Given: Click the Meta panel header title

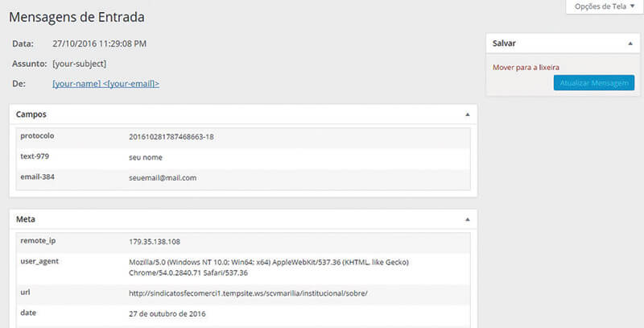Looking at the screenshot, I should point(26,218).
